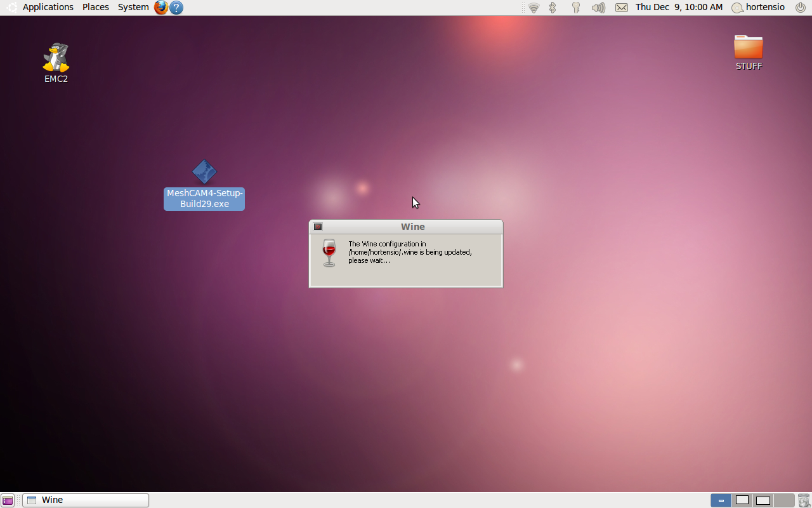
Task: Click the wine glass icon in dialog
Action: (329, 253)
